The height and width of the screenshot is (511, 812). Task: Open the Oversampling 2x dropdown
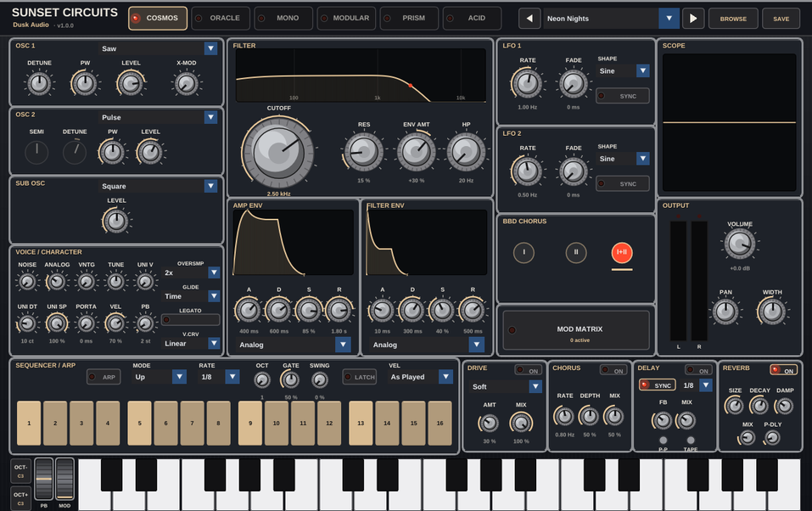click(191, 272)
